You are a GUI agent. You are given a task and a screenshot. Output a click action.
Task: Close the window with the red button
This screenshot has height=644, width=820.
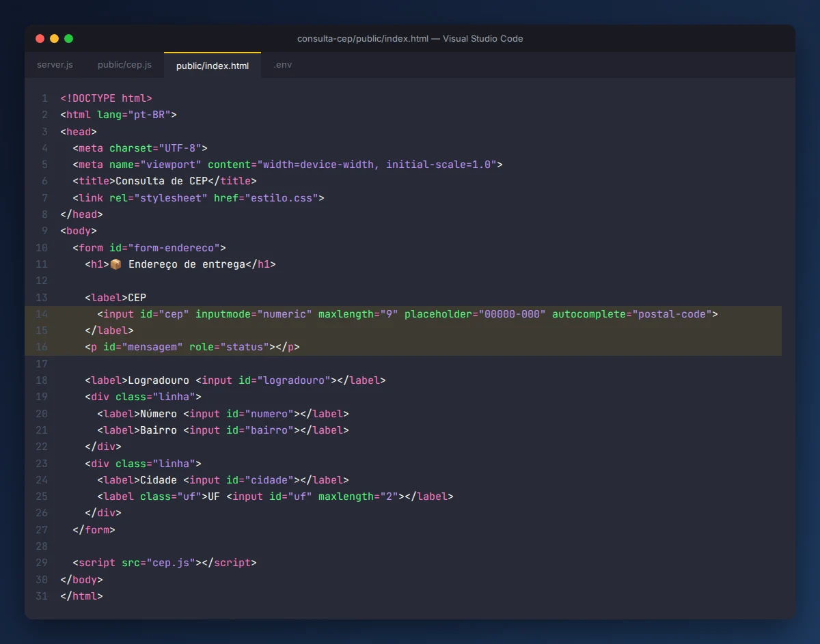(x=40, y=39)
